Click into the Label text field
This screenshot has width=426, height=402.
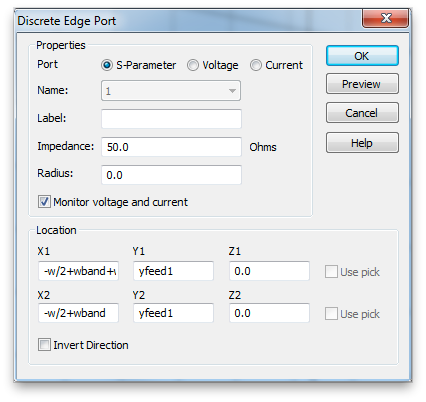pyautogui.click(x=171, y=119)
